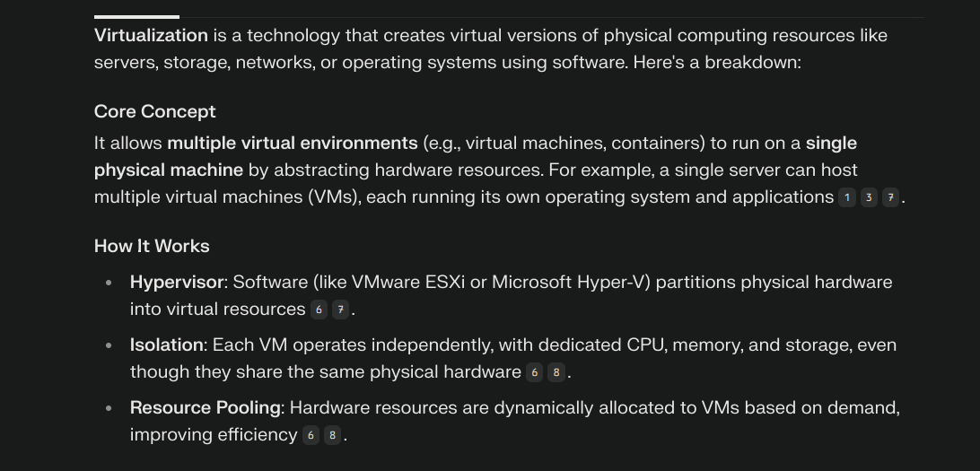View citation 6 in Resource Pooling bullet
Screen dimensions: 980x471
point(311,435)
